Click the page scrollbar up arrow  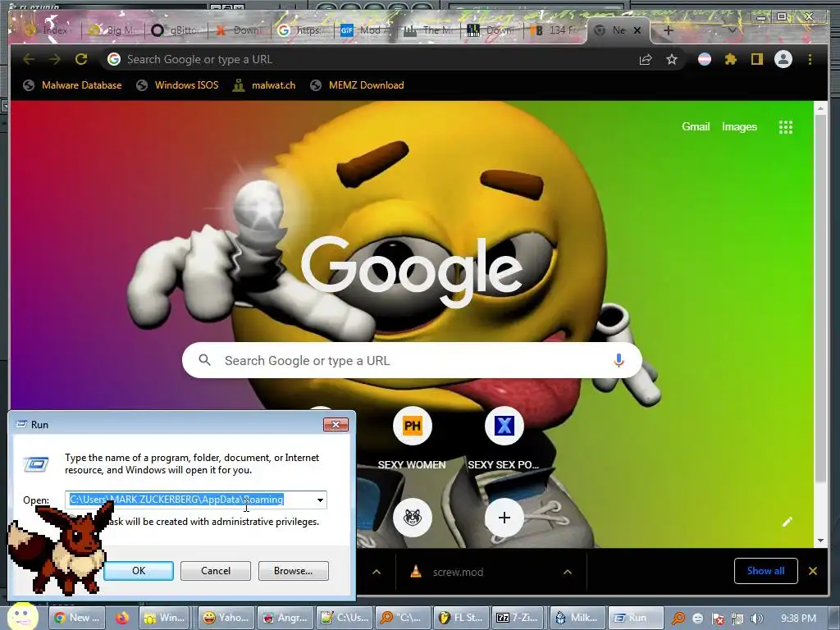tap(820, 108)
